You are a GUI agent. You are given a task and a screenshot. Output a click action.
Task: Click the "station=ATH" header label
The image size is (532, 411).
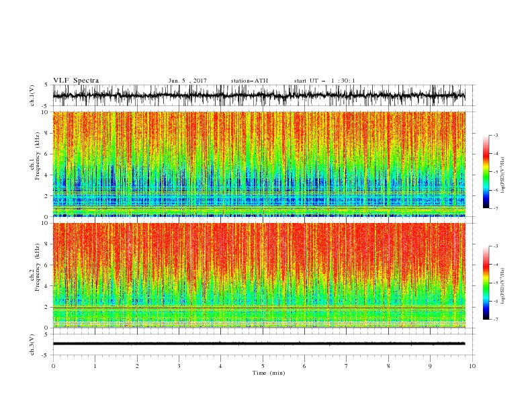click(249, 81)
